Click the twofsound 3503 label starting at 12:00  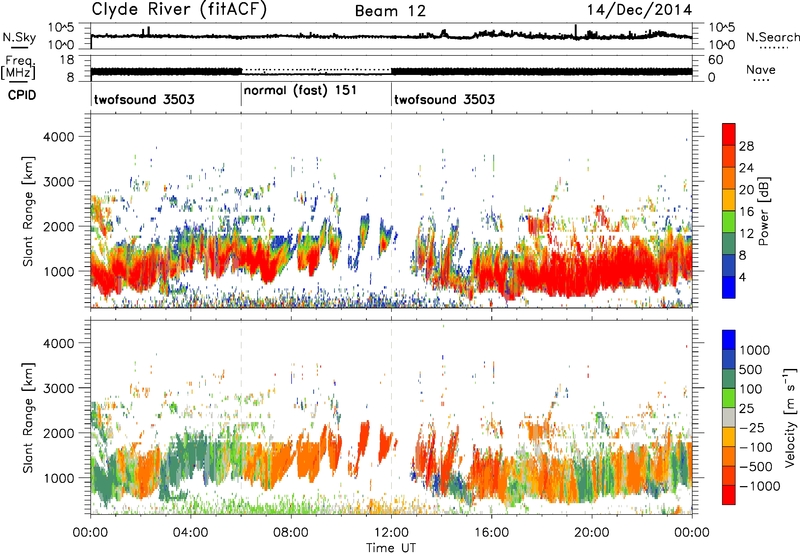pyautogui.click(x=444, y=99)
